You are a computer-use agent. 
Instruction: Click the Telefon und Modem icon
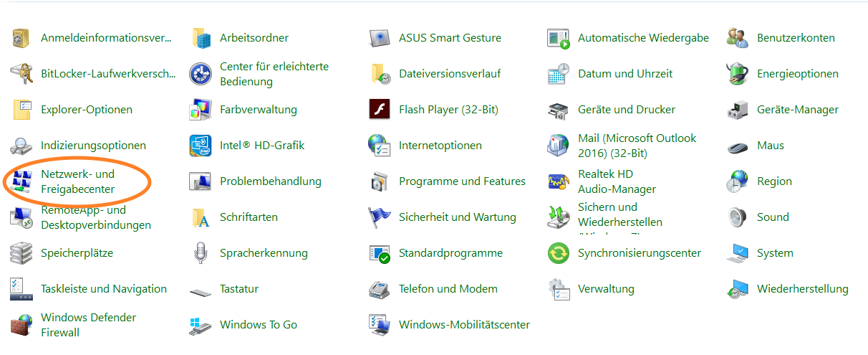(x=380, y=289)
